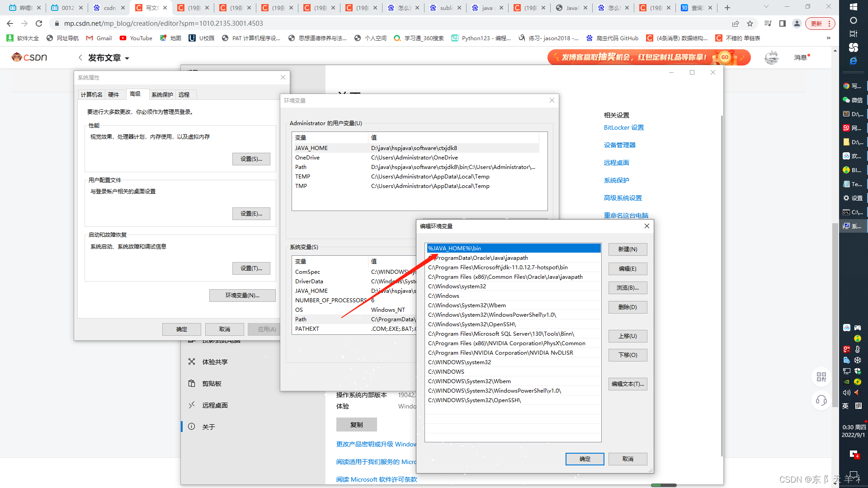Bookmark page with star icon
This screenshot has width=868, height=488.
(750, 23)
